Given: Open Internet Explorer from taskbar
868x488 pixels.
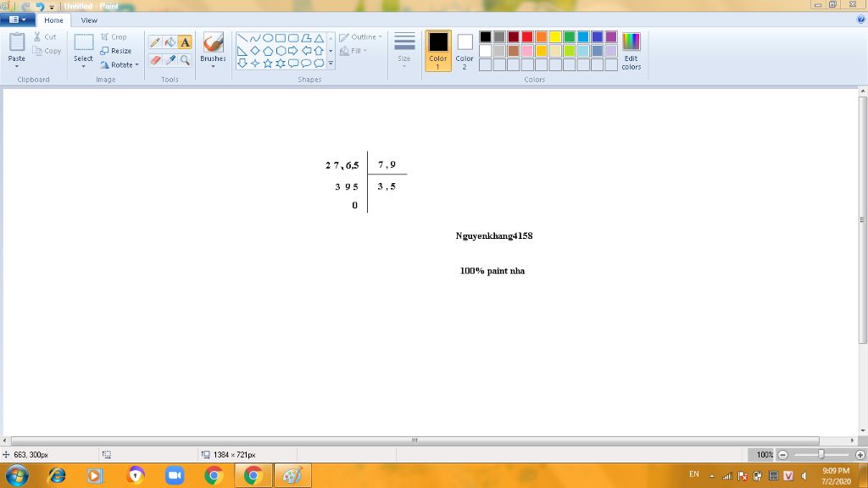Looking at the screenshot, I should tap(57, 475).
